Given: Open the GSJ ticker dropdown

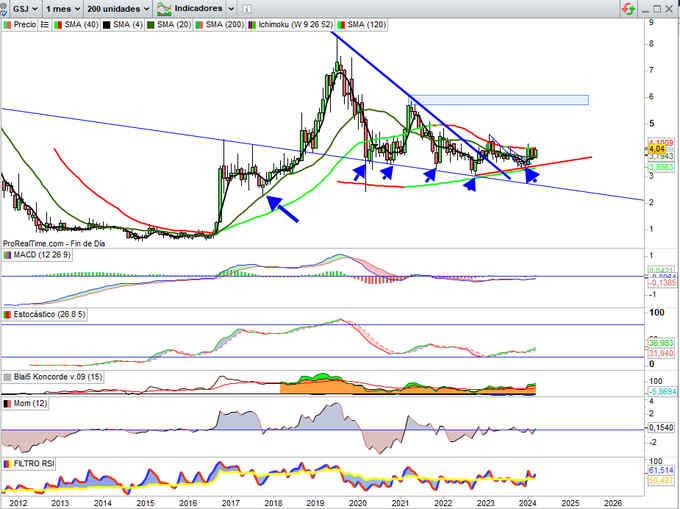Looking at the screenshot, I should 22,8.
